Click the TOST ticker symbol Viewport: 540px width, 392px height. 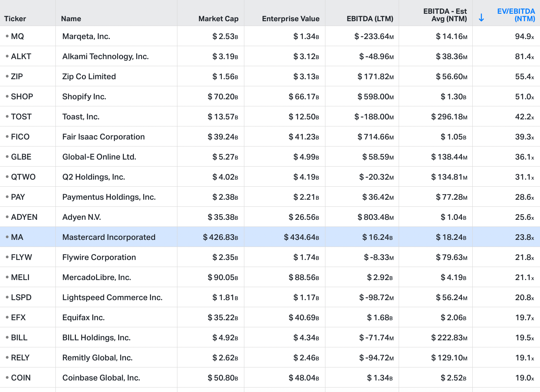coord(21,117)
